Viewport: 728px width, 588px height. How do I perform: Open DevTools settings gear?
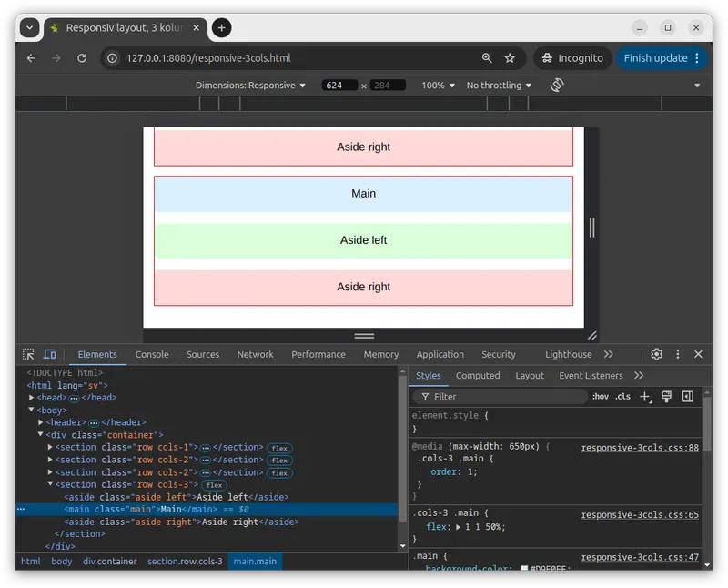coord(656,354)
